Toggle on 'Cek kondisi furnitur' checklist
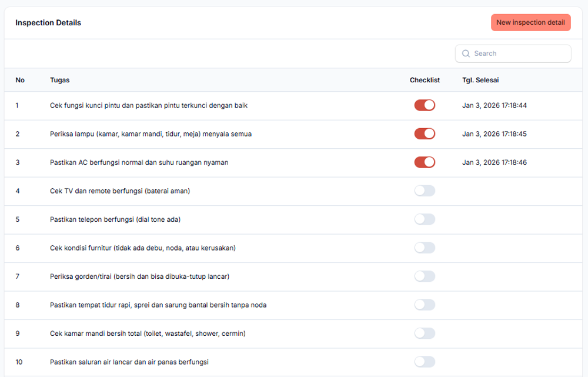This screenshot has width=588, height=377. (x=425, y=248)
